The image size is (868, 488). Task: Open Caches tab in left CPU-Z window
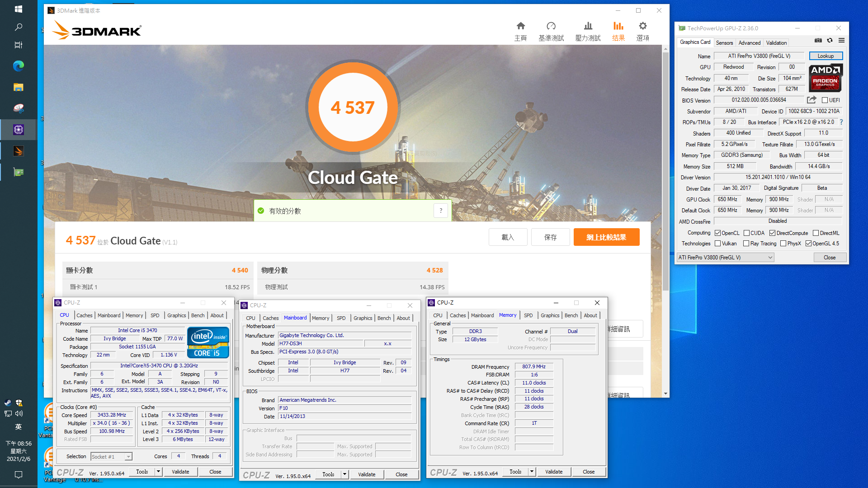coord(84,315)
